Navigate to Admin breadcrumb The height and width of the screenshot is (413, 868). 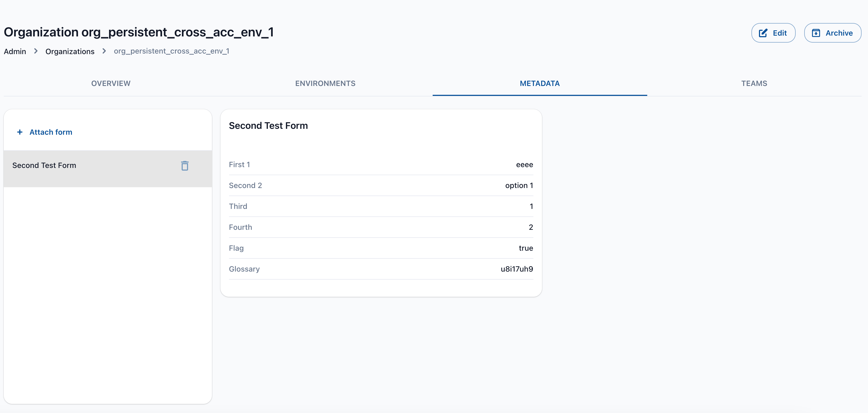[x=15, y=51]
